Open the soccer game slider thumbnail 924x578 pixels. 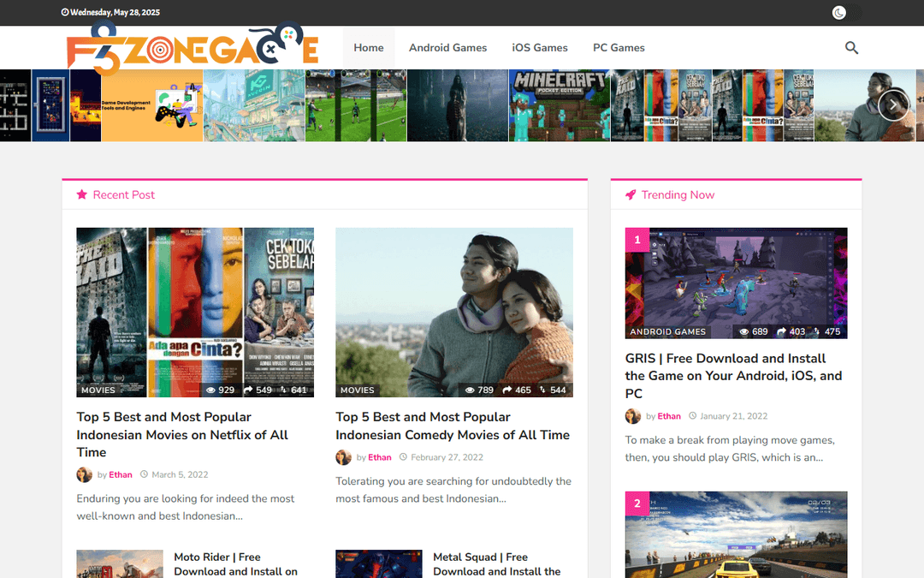[x=356, y=105]
